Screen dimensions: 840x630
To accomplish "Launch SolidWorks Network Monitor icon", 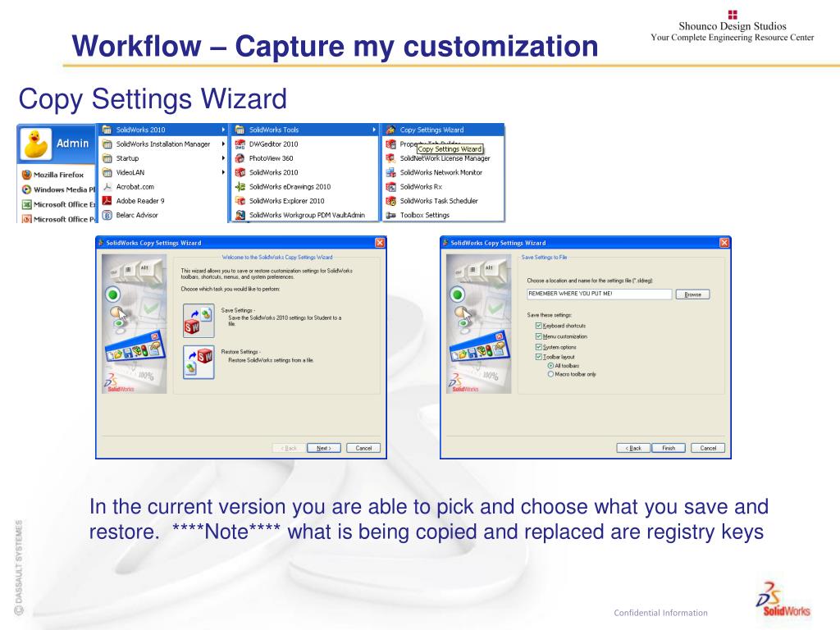I will 391,172.
